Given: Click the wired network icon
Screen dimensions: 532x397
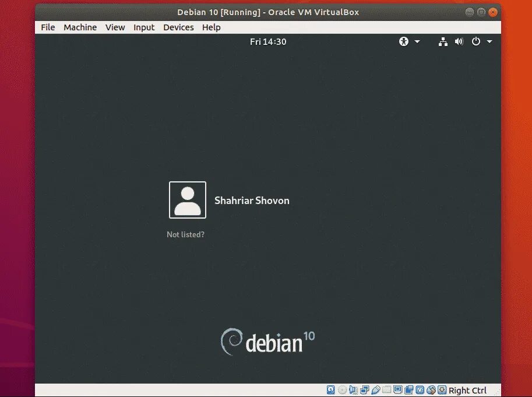Looking at the screenshot, I should coord(443,42).
